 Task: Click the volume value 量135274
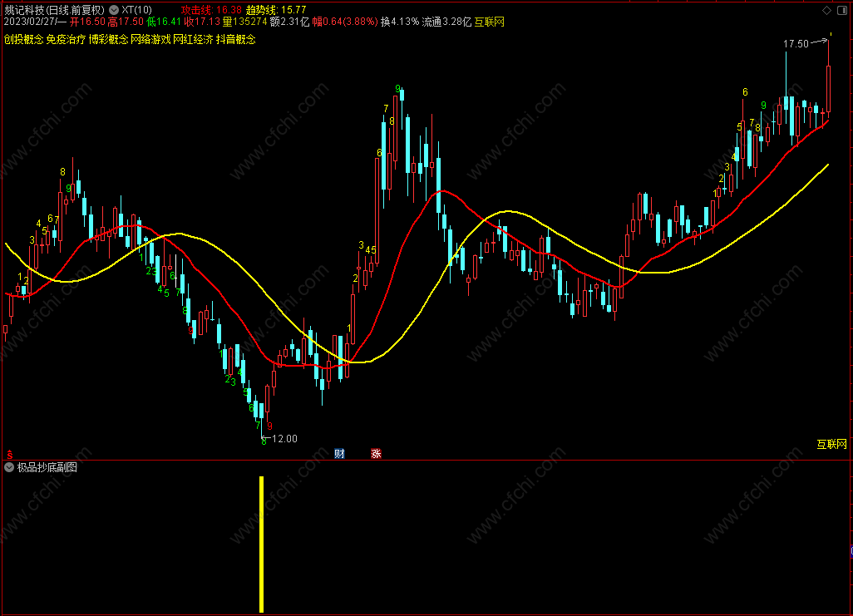pyautogui.click(x=244, y=22)
